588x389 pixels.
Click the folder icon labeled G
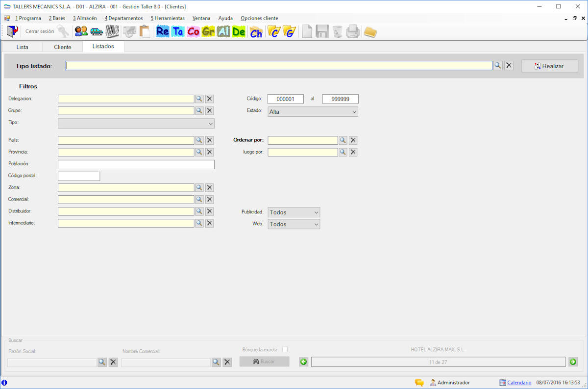click(x=289, y=31)
